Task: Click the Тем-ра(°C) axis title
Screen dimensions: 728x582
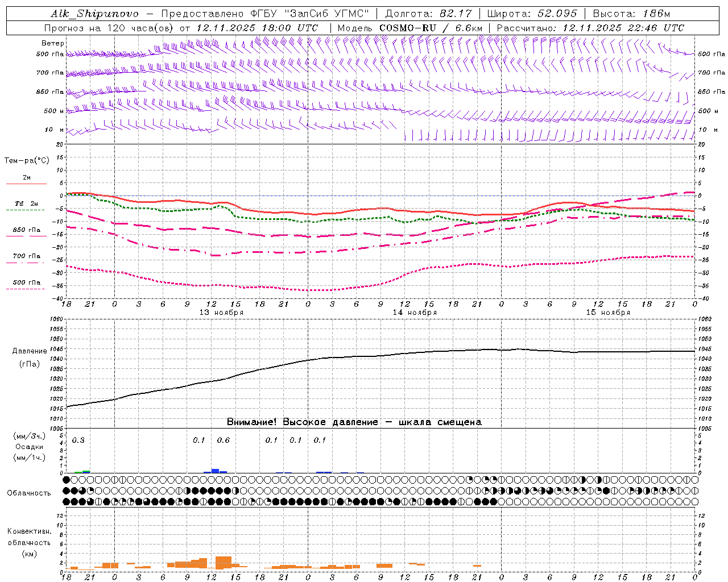Action: 27,161
